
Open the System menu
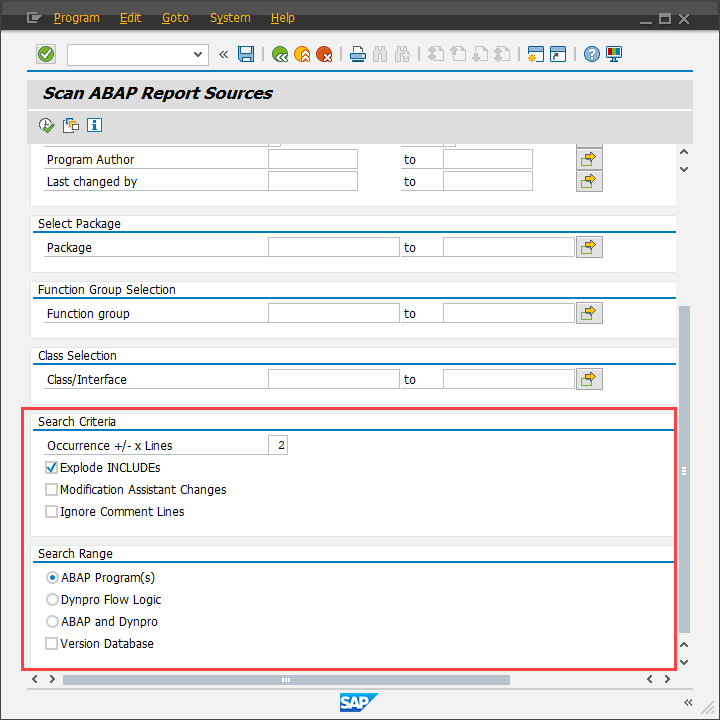(230, 18)
